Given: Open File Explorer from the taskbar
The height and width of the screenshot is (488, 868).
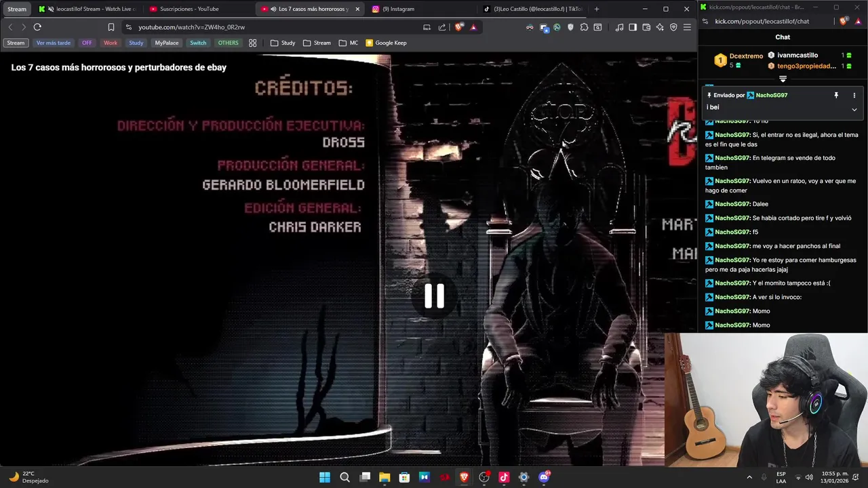Looking at the screenshot, I should tap(384, 477).
